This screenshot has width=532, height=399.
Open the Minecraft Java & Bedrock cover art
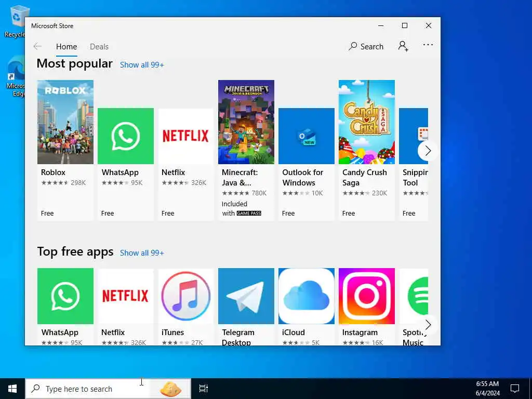coord(246,122)
